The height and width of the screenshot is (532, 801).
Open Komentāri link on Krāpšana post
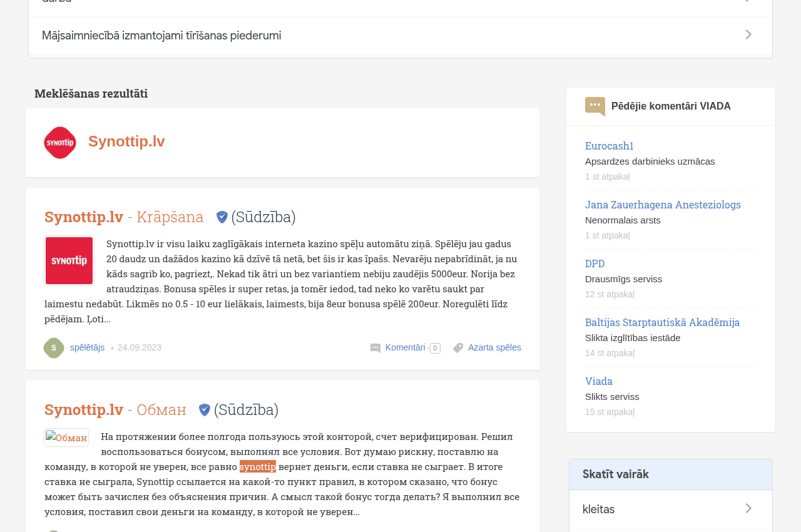(x=406, y=347)
